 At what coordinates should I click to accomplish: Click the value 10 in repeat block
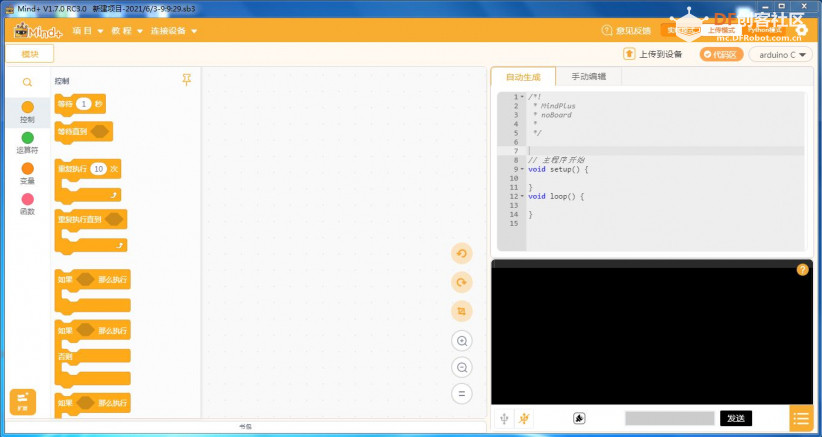tap(99, 169)
